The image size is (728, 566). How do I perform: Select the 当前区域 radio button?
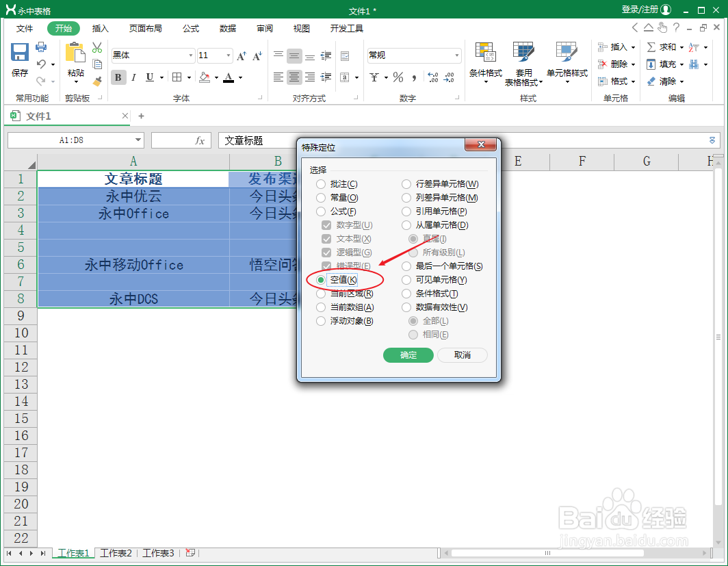[322, 294]
